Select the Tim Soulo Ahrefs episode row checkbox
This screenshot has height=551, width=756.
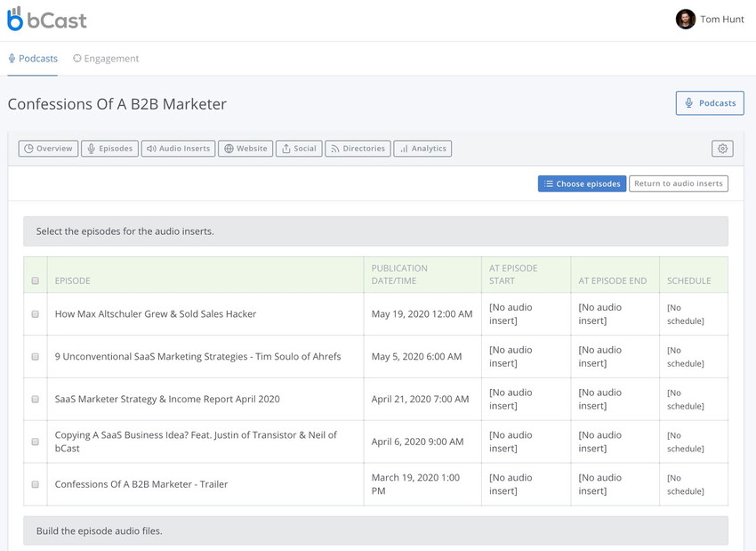[35, 356]
